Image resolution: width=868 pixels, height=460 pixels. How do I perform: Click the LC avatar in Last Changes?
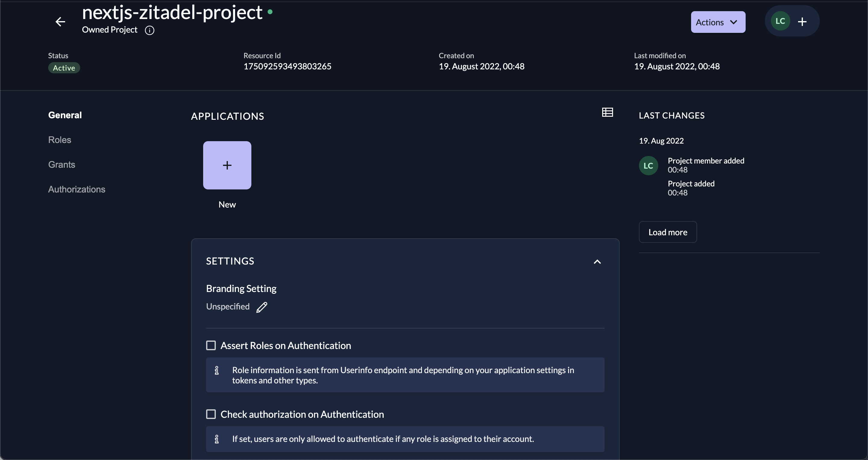tap(648, 166)
